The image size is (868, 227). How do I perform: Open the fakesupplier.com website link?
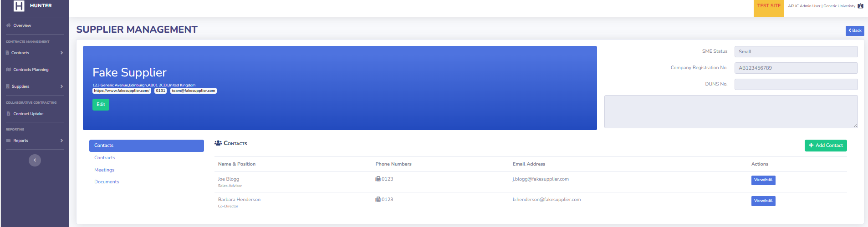[x=122, y=91]
